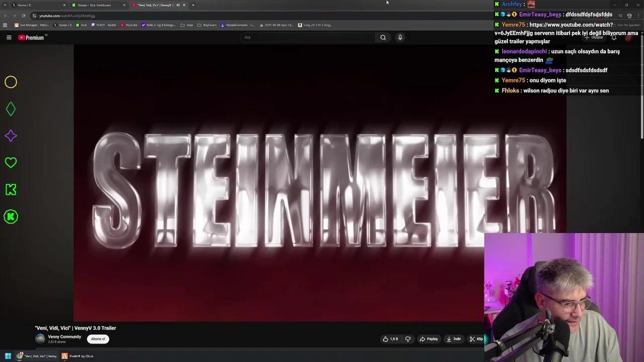
Task: Dislike the VennyV trailer video
Action: (x=408, y=339)
